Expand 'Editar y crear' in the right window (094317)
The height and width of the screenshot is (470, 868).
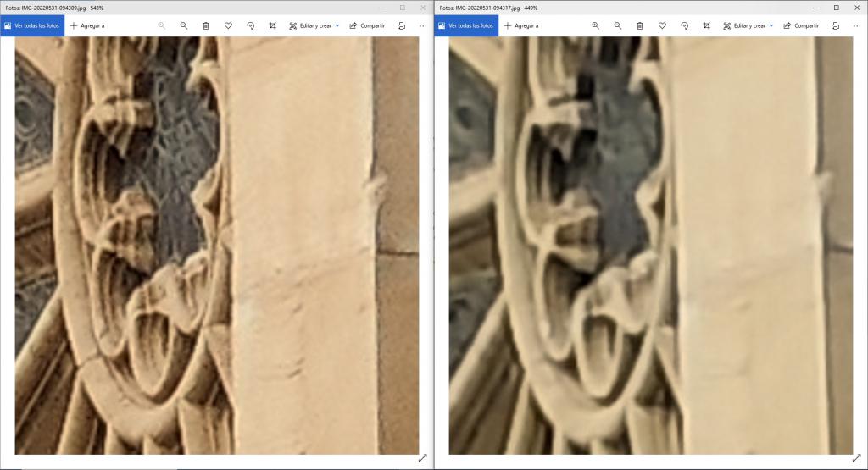tap(748, 25)
